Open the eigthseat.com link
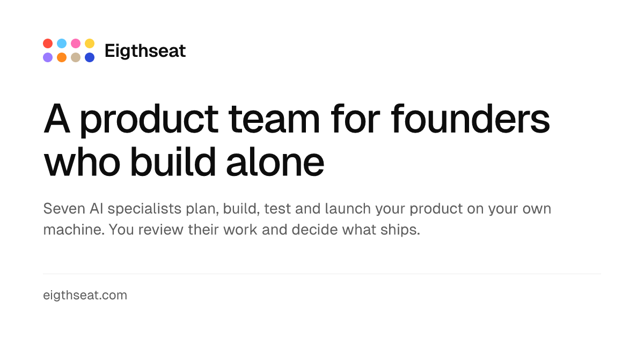 pyautogui.click(x=85, y=295)
